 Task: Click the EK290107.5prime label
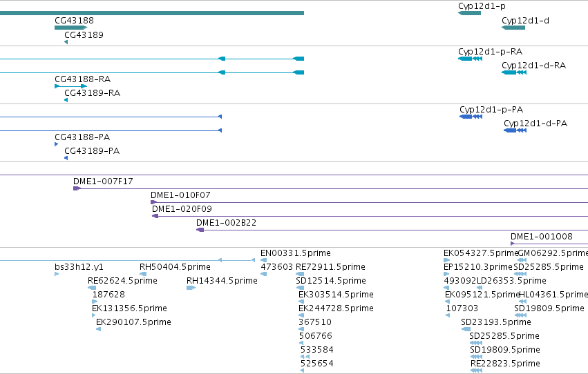(x=133, y=322)
